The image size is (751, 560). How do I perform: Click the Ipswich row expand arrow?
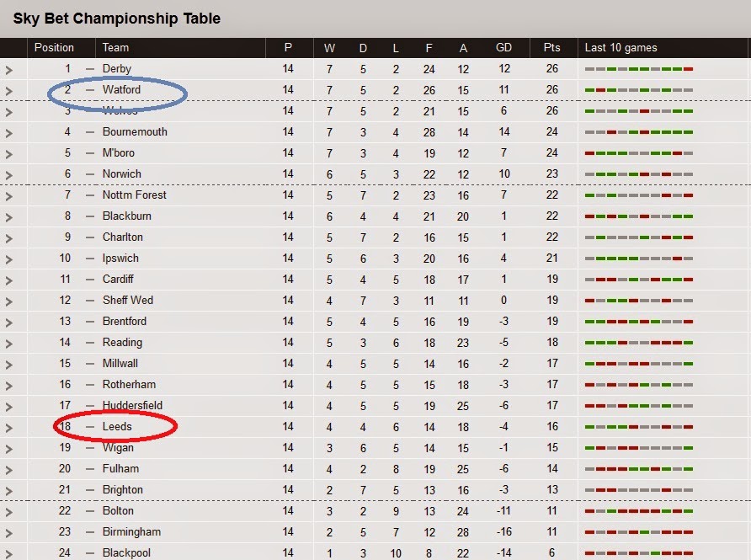(x=9, y=259)
